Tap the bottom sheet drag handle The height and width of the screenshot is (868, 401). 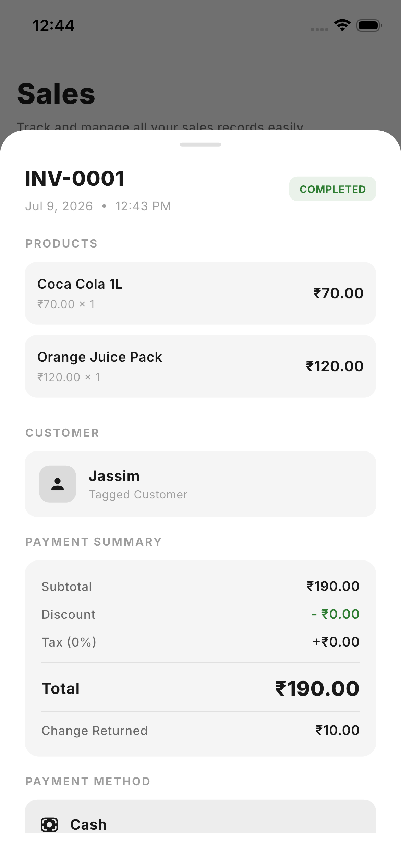200,144
